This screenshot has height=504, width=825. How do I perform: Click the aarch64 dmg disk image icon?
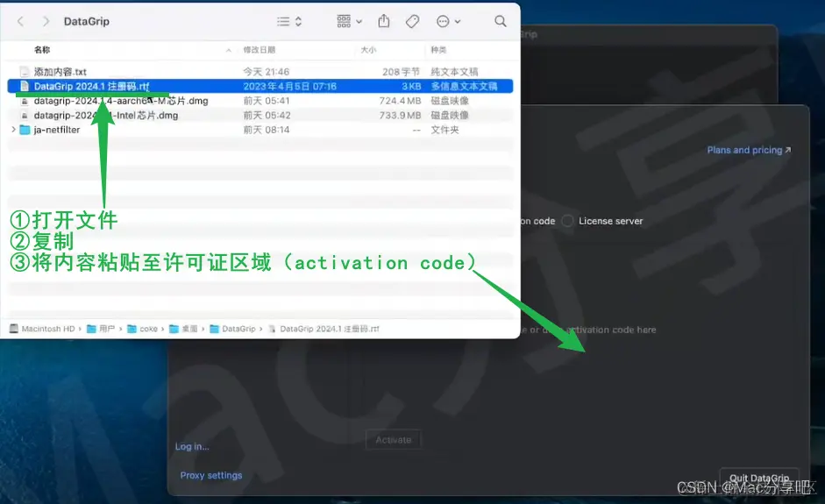[x=25, y=101]
